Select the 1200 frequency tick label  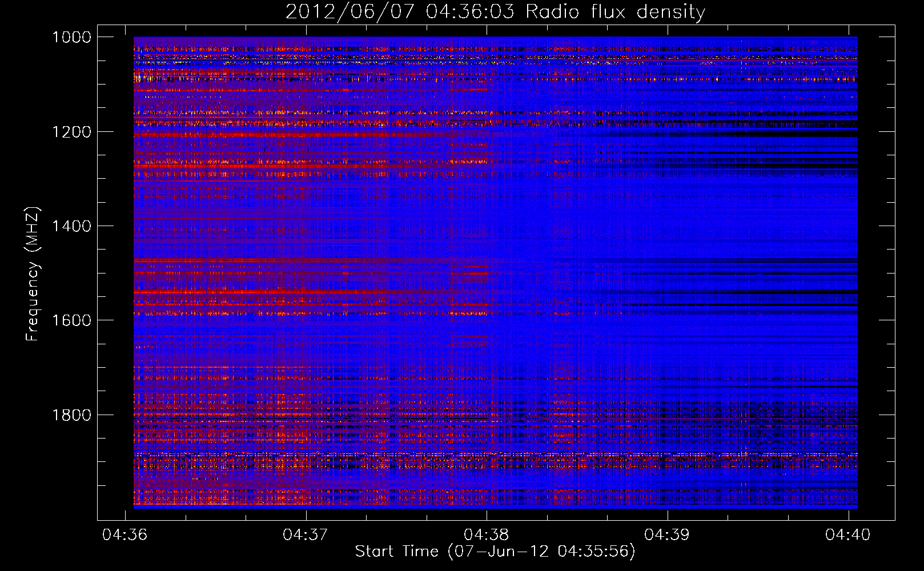[71, 132]
